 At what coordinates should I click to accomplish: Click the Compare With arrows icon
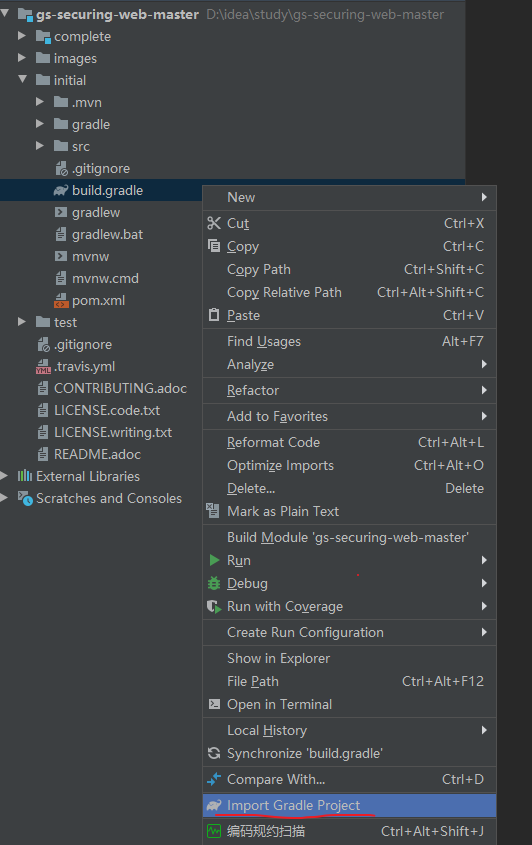(x=214, y=779)
